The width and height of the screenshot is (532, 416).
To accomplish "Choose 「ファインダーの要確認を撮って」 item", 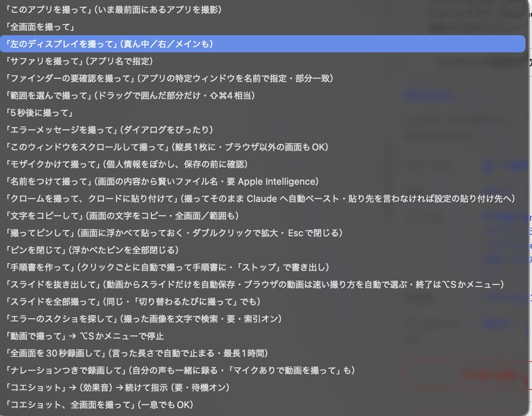I will point(263,79).
